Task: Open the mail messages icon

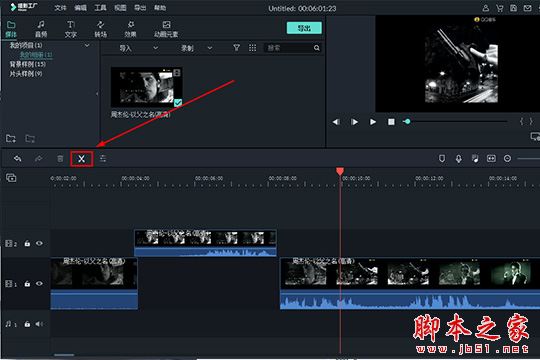Action: [x=527, y=8]
